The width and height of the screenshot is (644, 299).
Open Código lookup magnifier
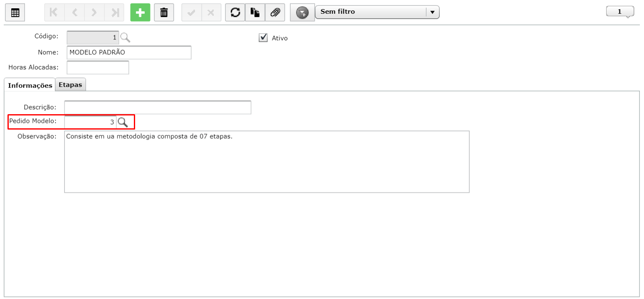pos(125,38)
